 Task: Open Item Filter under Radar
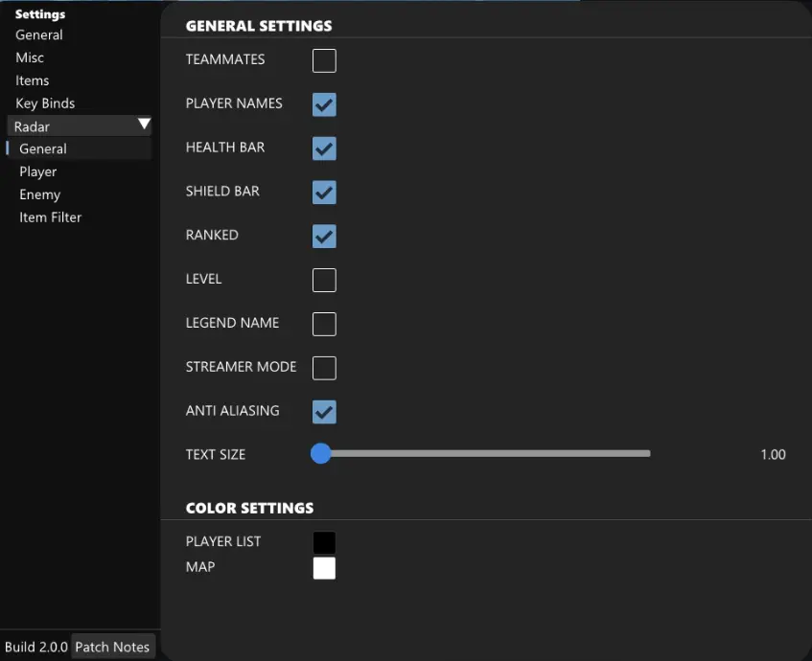(x=51, y=217)
